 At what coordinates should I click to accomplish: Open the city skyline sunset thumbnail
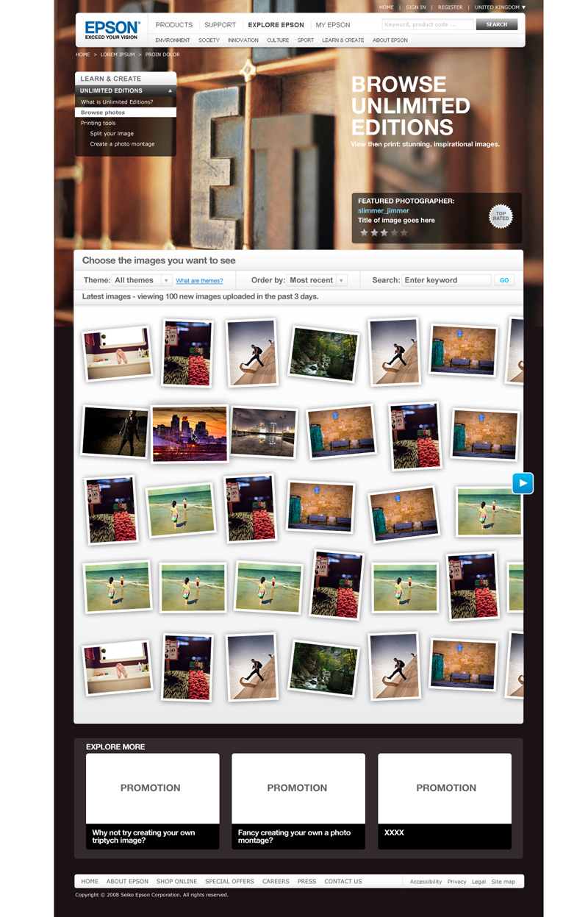(190, 434)
